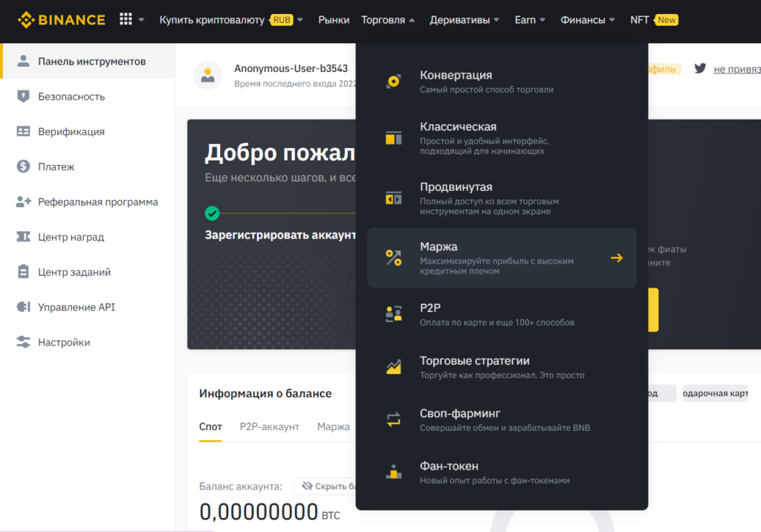Click the yellow arrow beside Маржа
The width and height of the screenshot is (761, 532).
click(616, 258)
